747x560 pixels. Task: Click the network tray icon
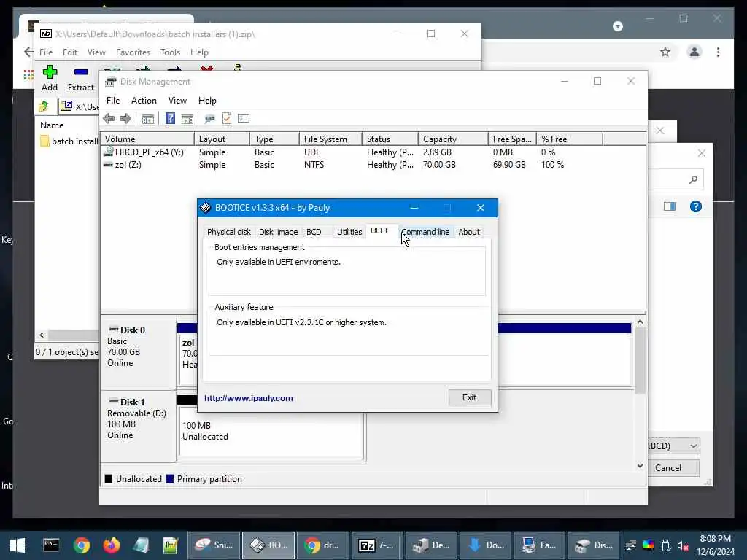[631, 545]
